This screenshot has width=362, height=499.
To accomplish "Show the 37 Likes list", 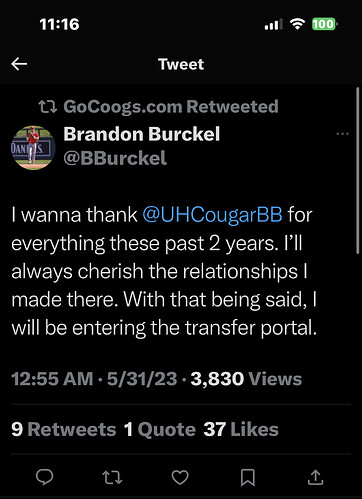I will (241, 429).
